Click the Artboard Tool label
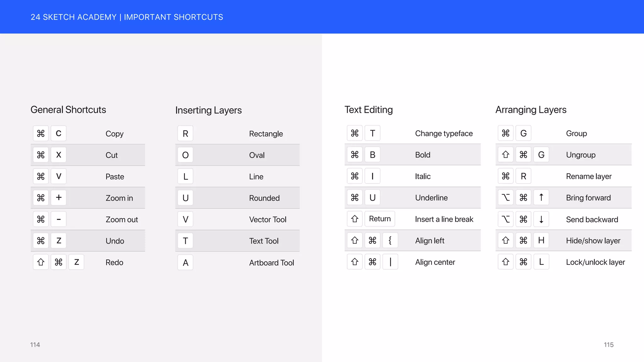644x362 pixels. click(x=272, y=263)
